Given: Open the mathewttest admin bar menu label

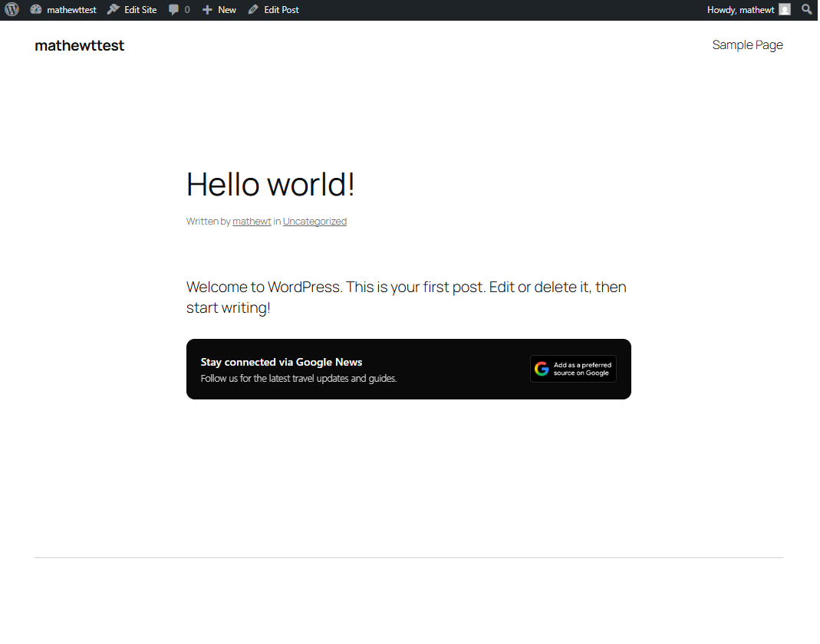Looking at the screenshot, I should click(71, 10).
